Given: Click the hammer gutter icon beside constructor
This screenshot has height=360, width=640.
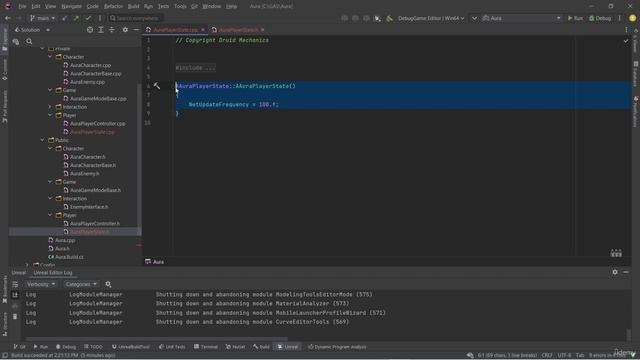Looking at the screenshot, I should [157, 86].
